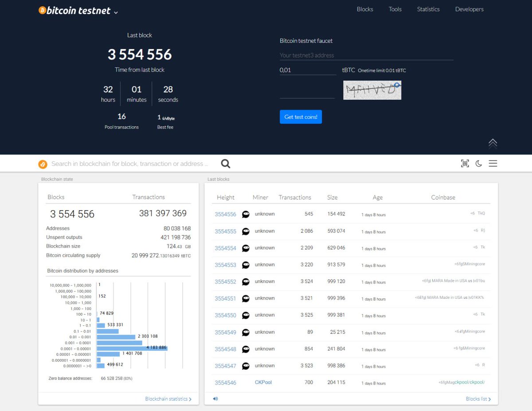Open block 3554553
This screenshot has height=411, width=532.
[226, 265]
